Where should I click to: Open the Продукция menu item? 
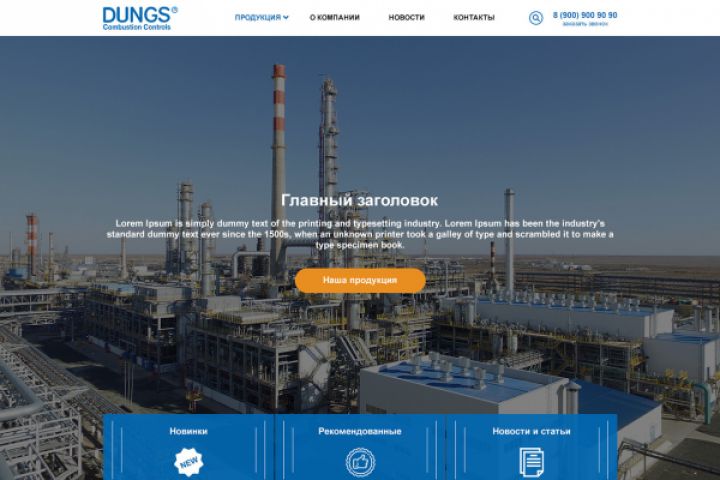point(258,17)
